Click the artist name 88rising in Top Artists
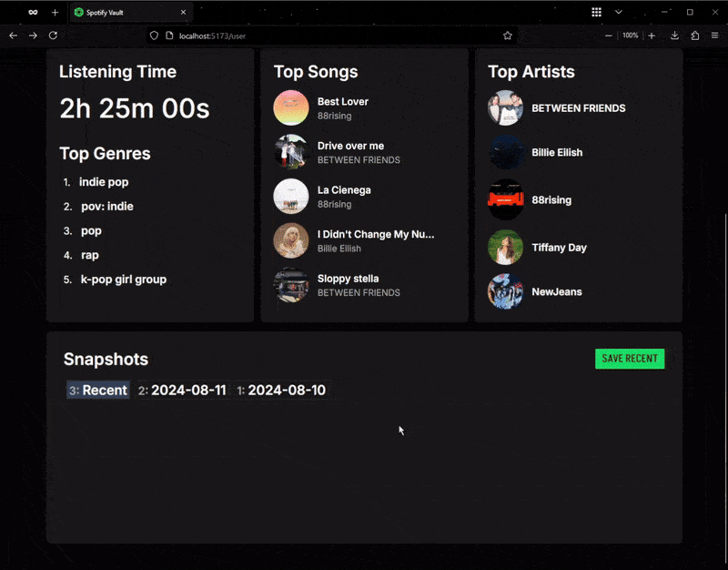The width and height of the screenshot is (728, 570). click(x=551, y=200)
